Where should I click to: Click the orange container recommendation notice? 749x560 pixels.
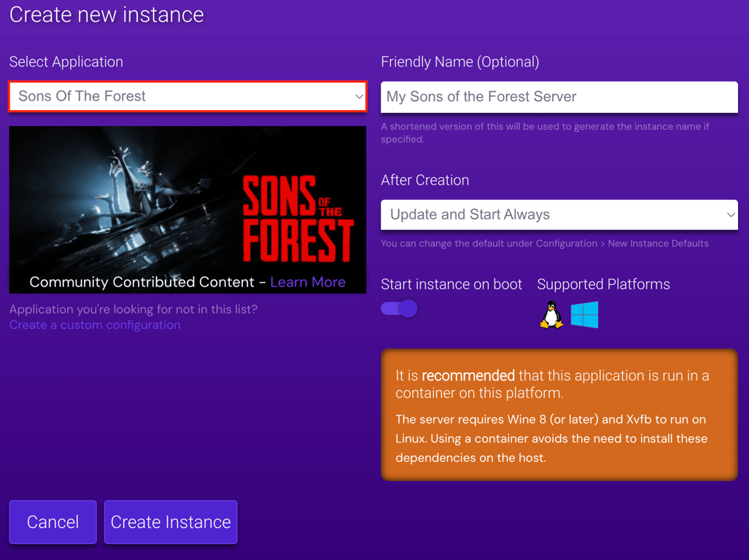click(559, 415)
